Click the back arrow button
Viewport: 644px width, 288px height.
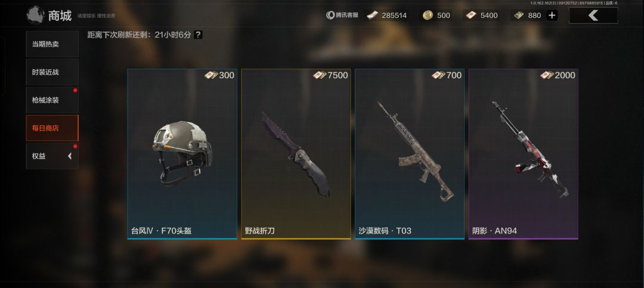593,16
